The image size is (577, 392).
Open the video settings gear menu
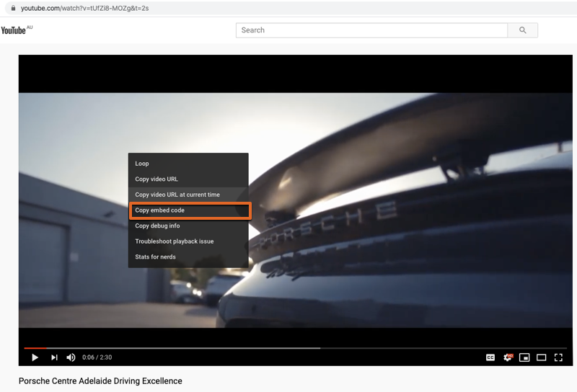click(x=508, y=357)
